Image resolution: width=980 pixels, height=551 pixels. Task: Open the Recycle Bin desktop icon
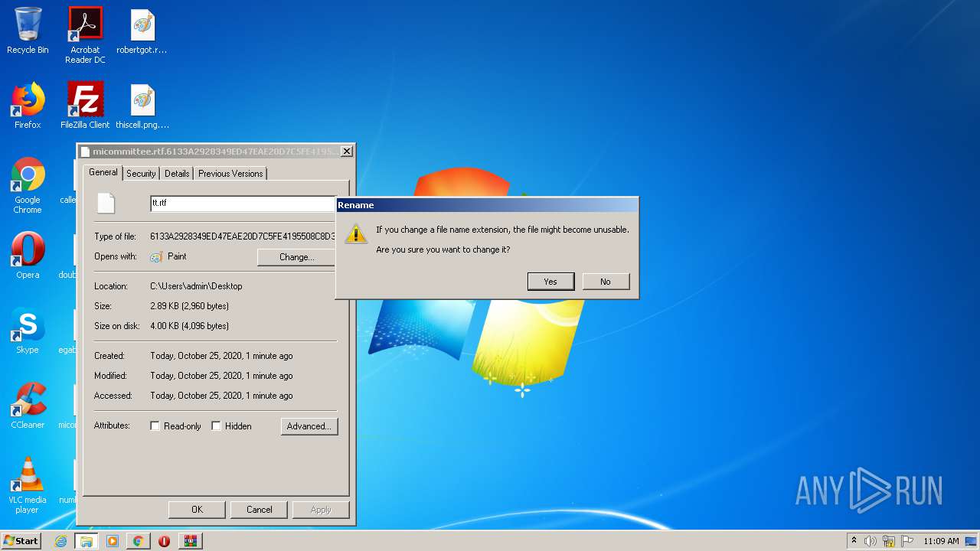28,31
